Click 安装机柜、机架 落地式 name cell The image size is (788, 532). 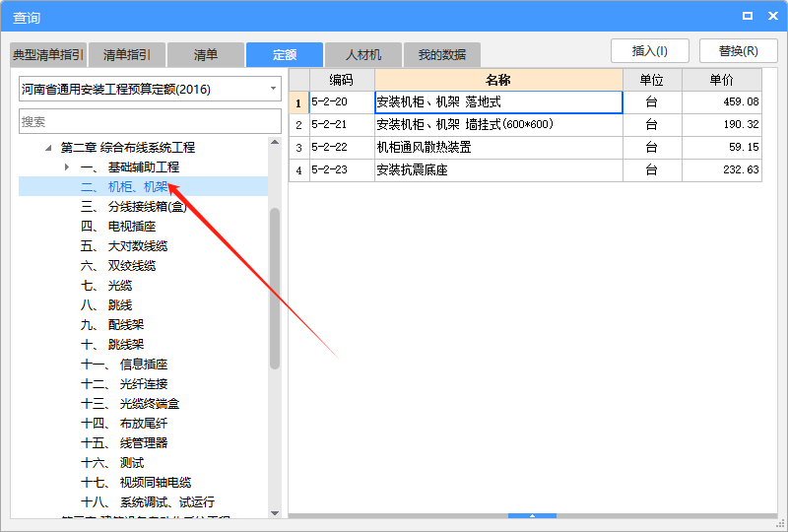pos(498,102)
